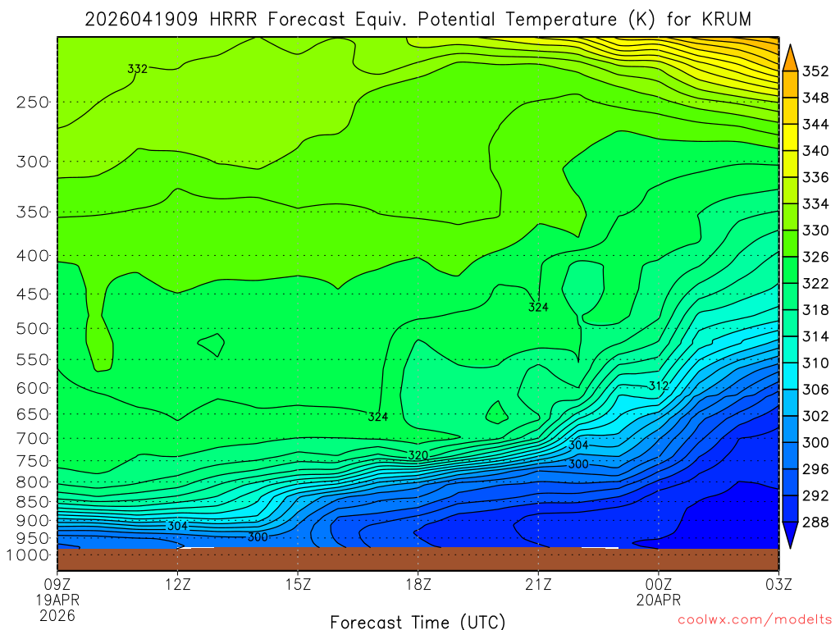
Task: Click the 288 color bar value
Action: coord(815,522)
